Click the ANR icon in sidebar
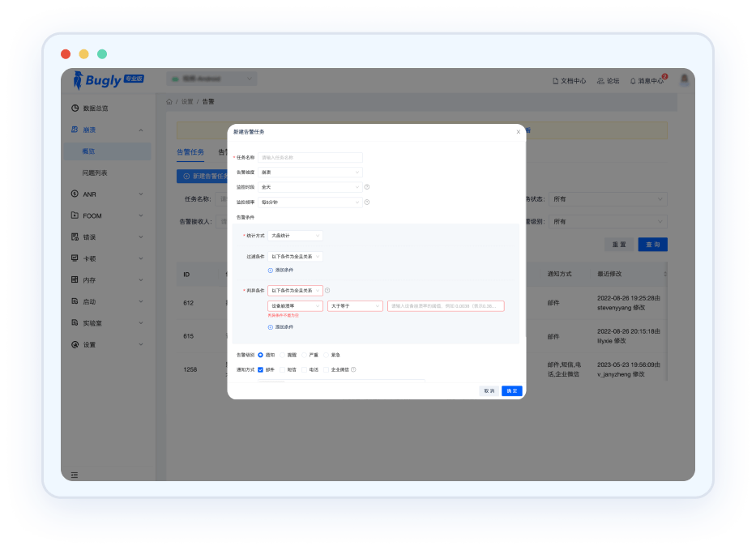 click(x=75, y=194)
